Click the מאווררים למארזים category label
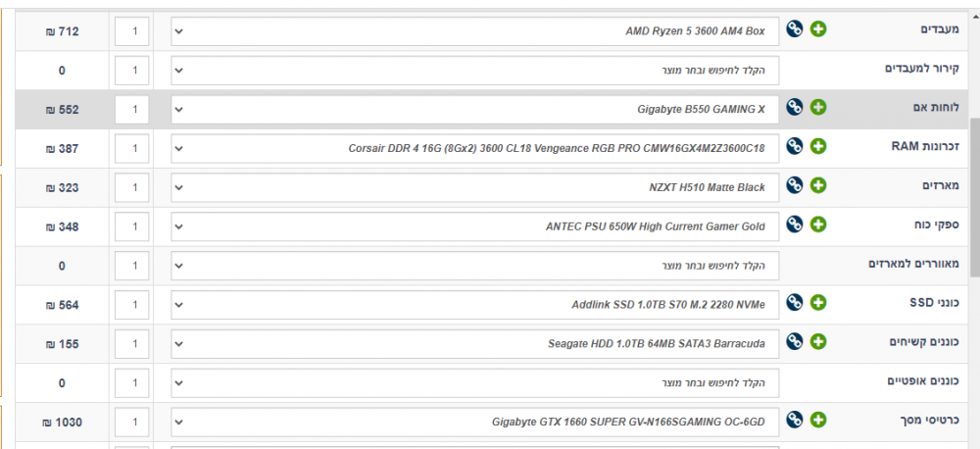 click(913, 264)
